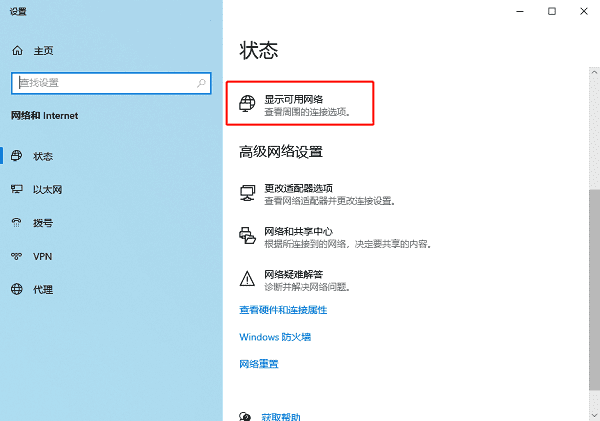Click the 网络和 Internet category heading
This screenshot has height=421, width=600.
pyautogui.click(x=44, y=116)
